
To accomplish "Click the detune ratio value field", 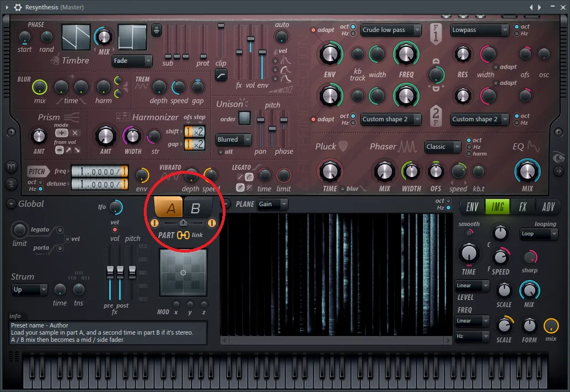I will pyautogui.click(x=100, y=184).
